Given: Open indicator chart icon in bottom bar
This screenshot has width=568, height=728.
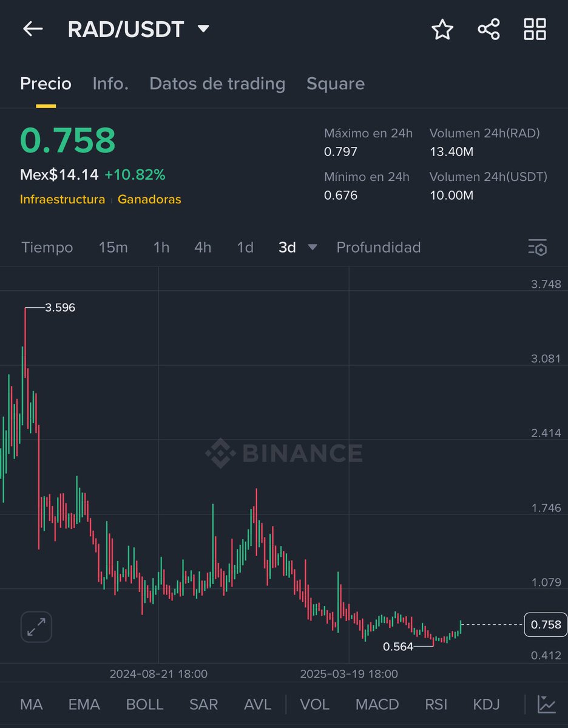Looking at the screenshot, I should pyautogui.click(x=547, y=704).
